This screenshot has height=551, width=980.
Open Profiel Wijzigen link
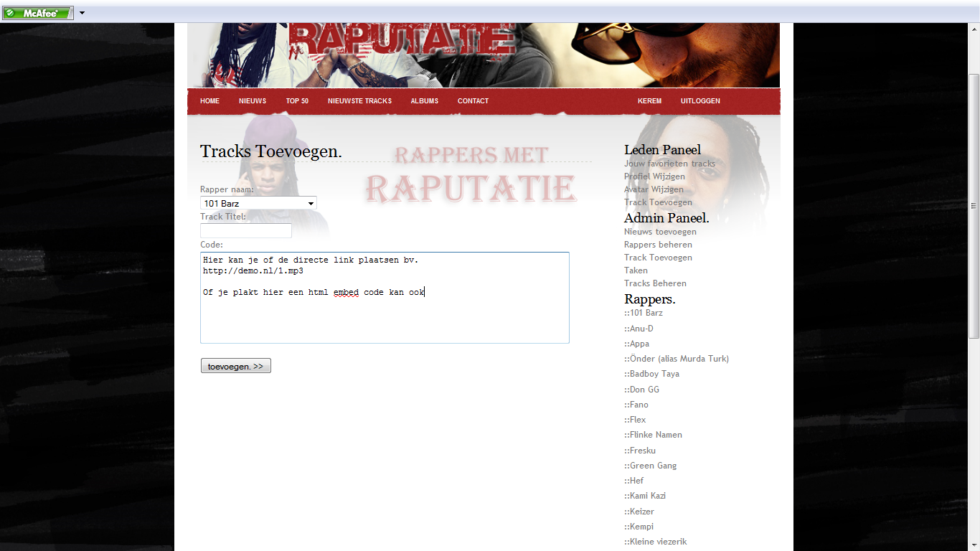point(654,176)
